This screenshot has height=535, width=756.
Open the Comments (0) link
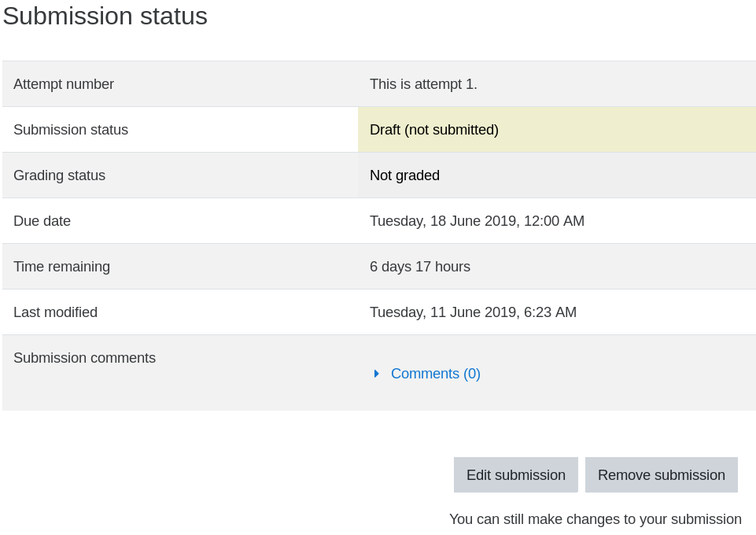click(x=435, y=374)
